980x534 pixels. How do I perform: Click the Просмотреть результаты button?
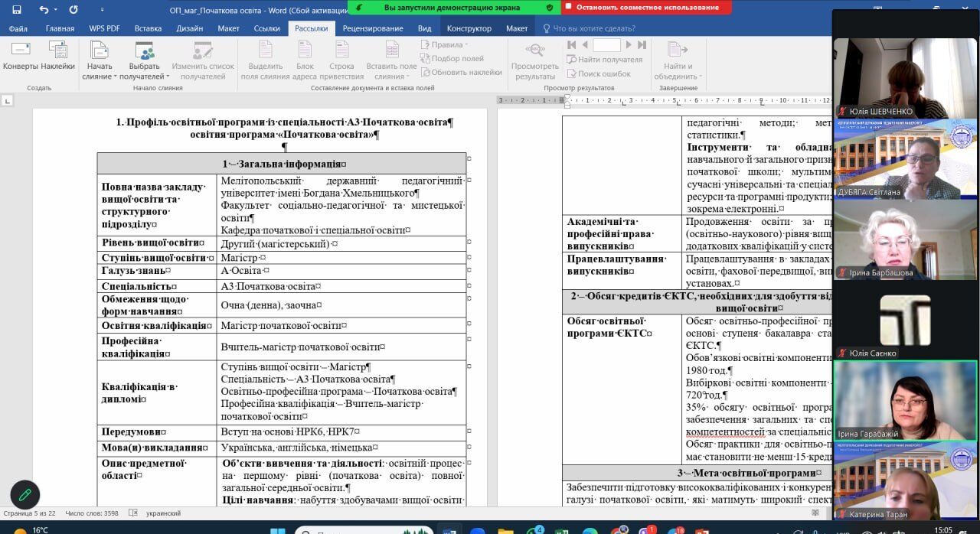pyautogui.click(x=535, y=60)
